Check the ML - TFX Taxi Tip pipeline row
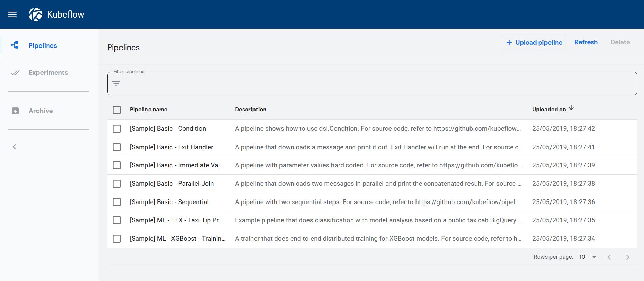The height and width of the screenshot is (281, 644). [x=117, y=220]
